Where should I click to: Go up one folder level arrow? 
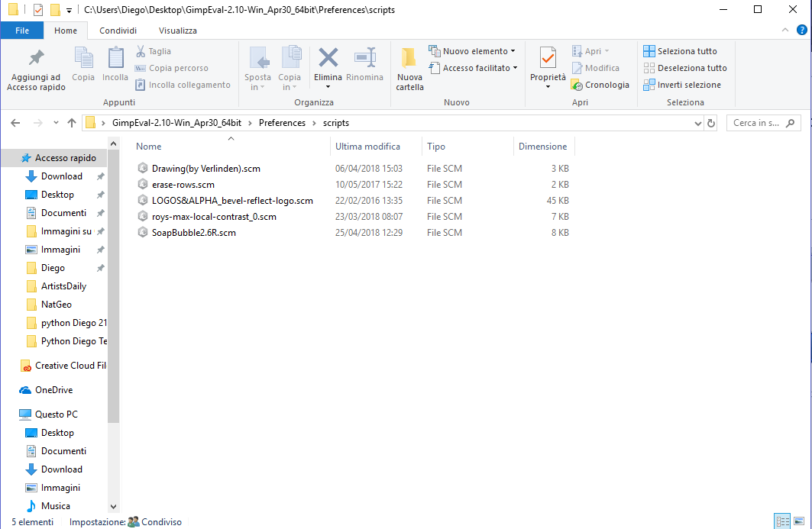pos(72,123)
